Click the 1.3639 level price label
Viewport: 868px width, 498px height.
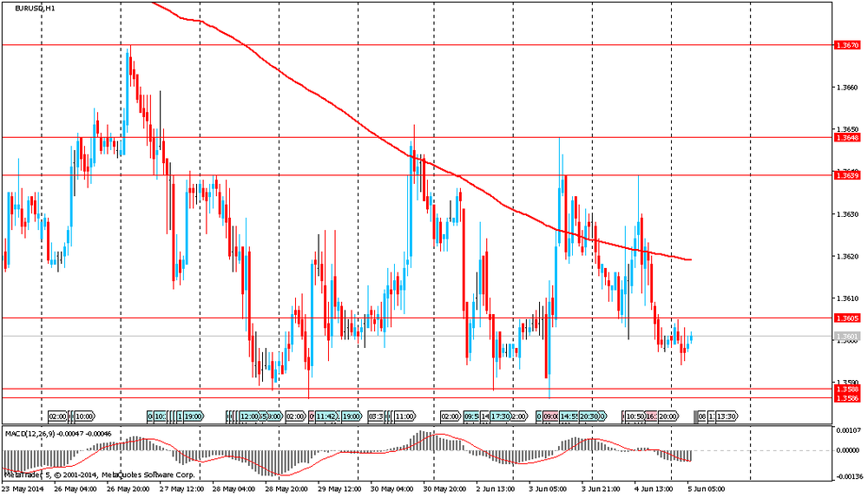[846, 175]
